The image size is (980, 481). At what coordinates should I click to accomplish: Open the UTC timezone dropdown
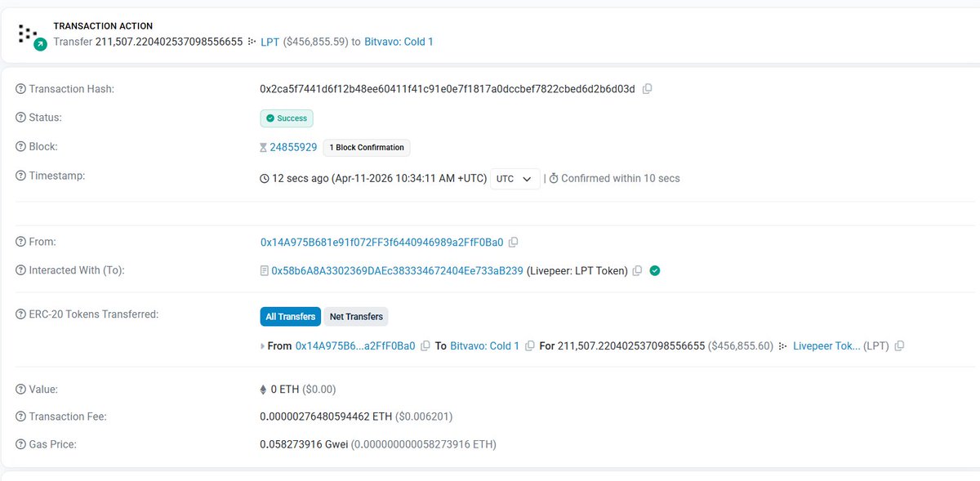pyautogui.click(x=514, y=179)
